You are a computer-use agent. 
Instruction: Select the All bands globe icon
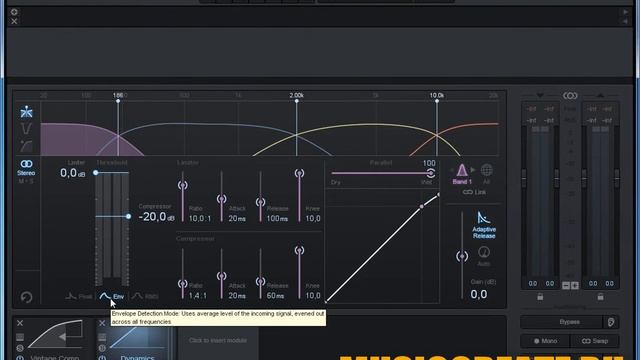(x=486, y=173)
